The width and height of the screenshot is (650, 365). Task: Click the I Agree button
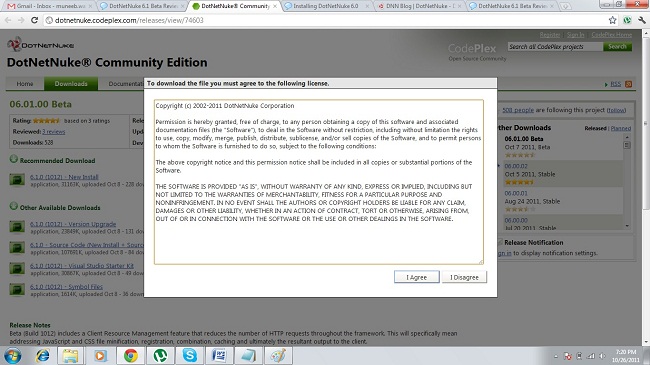[417, 277]
